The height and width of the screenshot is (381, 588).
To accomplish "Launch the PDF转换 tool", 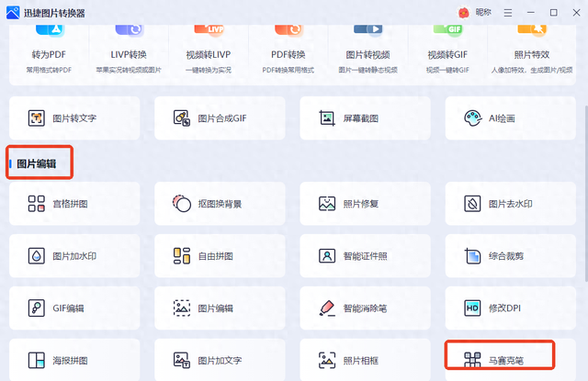I will click(288, 55).
